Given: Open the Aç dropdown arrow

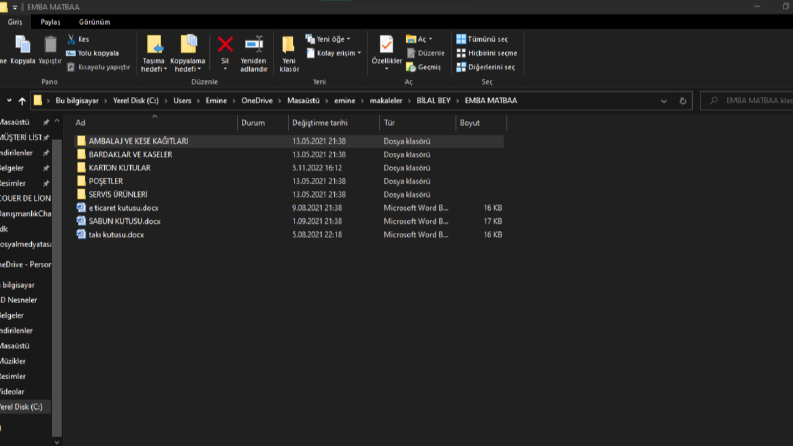Looking at the screenshot, I should pyautogui.click(x=430, y=39).
